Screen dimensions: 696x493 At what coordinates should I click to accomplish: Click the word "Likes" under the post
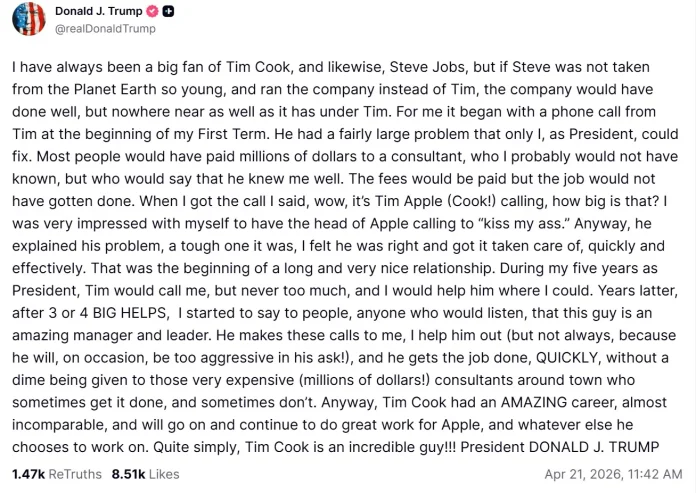[163, 472]
